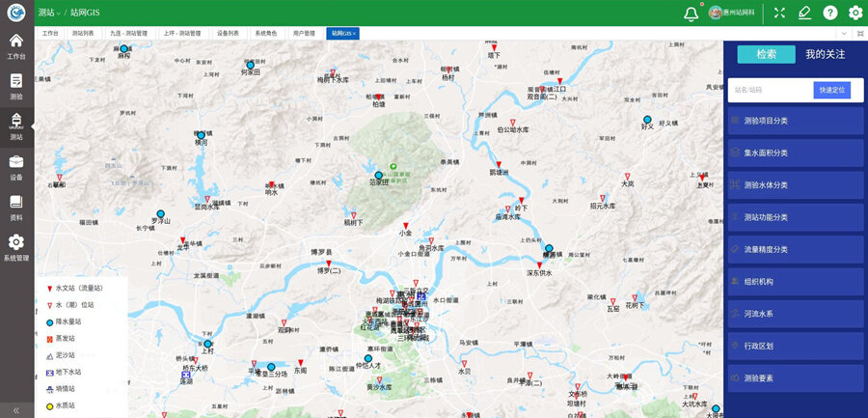
Task: Toggle 降水量站 legend entry
Action: (68, 321)
